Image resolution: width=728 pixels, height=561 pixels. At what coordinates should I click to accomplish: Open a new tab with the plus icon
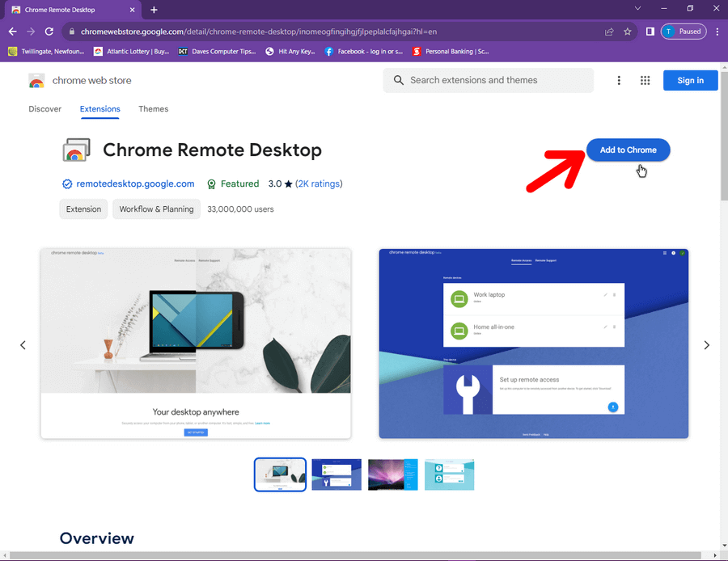pyautogui.click(x=154, y=10)
